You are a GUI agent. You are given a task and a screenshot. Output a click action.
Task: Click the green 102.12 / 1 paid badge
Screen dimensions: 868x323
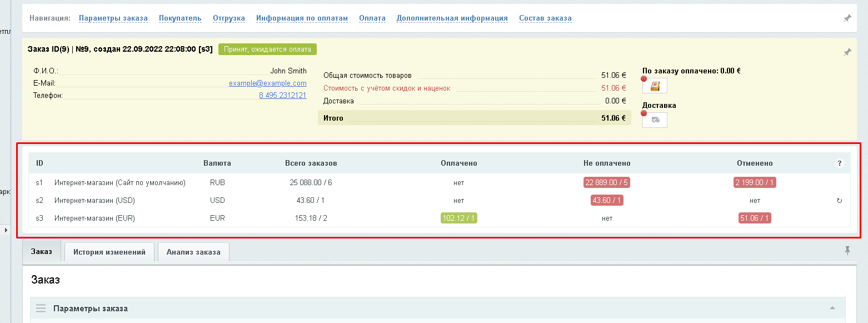tap(458, 218)
